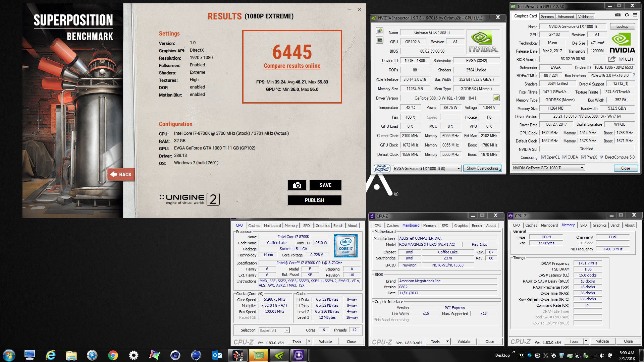The image size is (644, 362).
Task: Click the BACK button in Superposition
Action: [121, 174]
